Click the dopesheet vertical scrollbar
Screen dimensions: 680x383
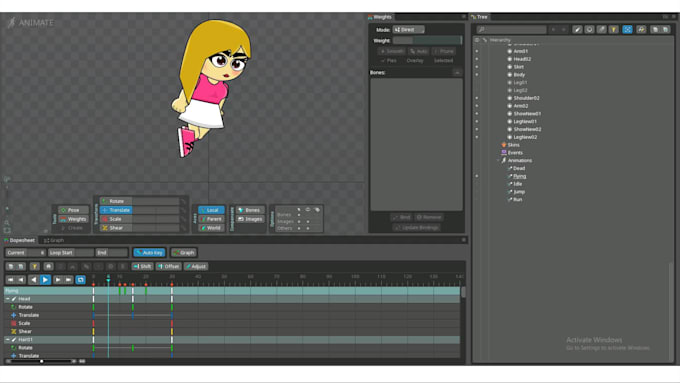(x=463, y=292)
